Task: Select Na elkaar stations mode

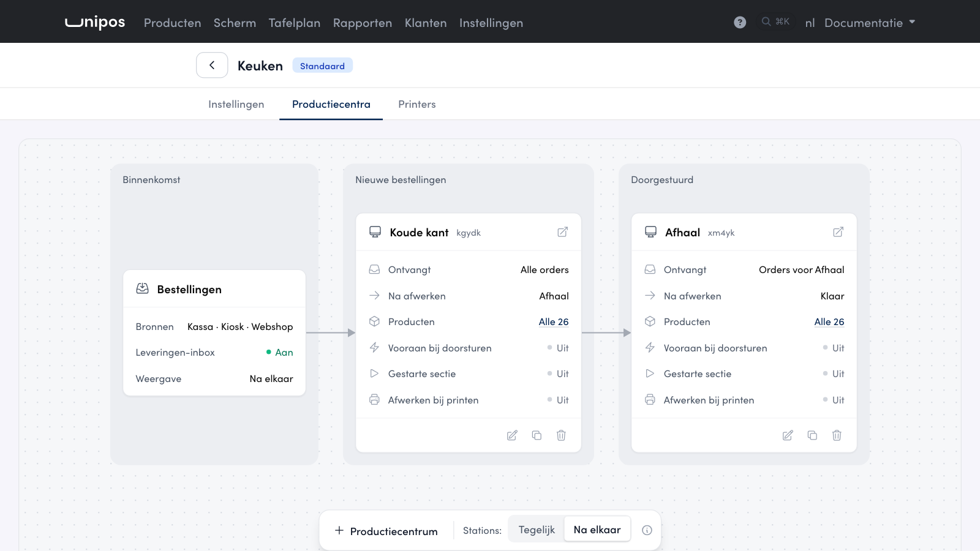Action: [597, 530]
